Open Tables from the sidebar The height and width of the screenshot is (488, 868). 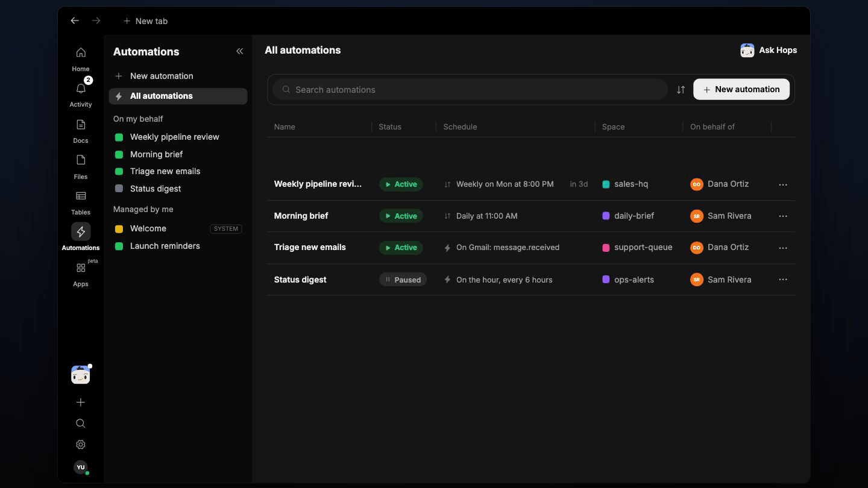tap(81, 202)
